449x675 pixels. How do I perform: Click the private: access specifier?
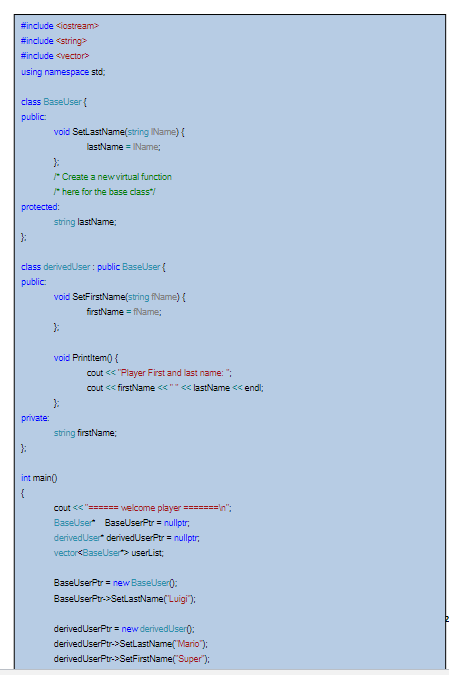click(35, 418)
